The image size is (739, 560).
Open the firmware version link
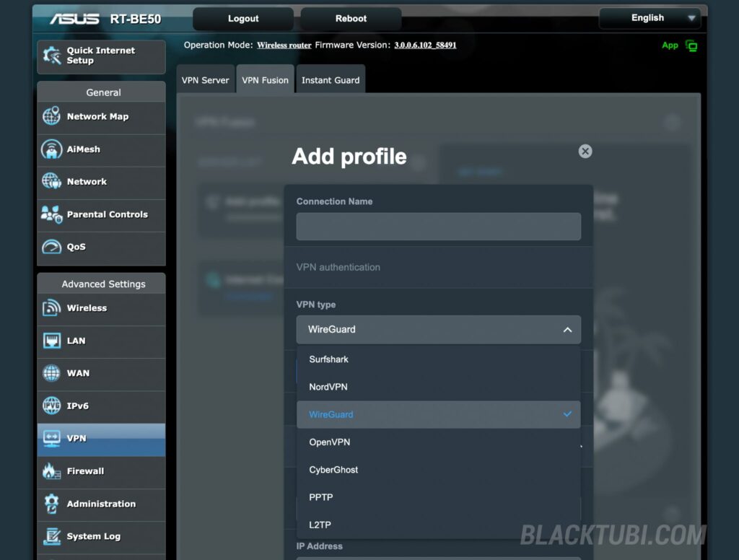pos(425,45)
